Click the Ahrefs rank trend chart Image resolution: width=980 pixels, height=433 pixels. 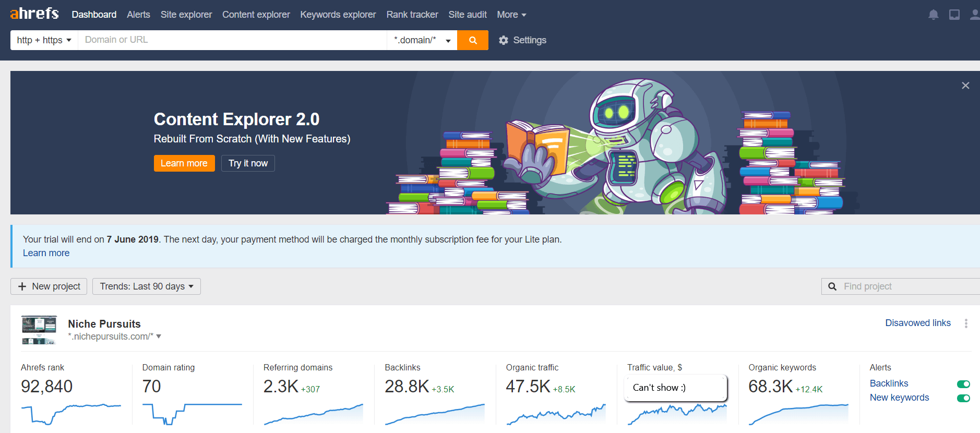[71, 414]
